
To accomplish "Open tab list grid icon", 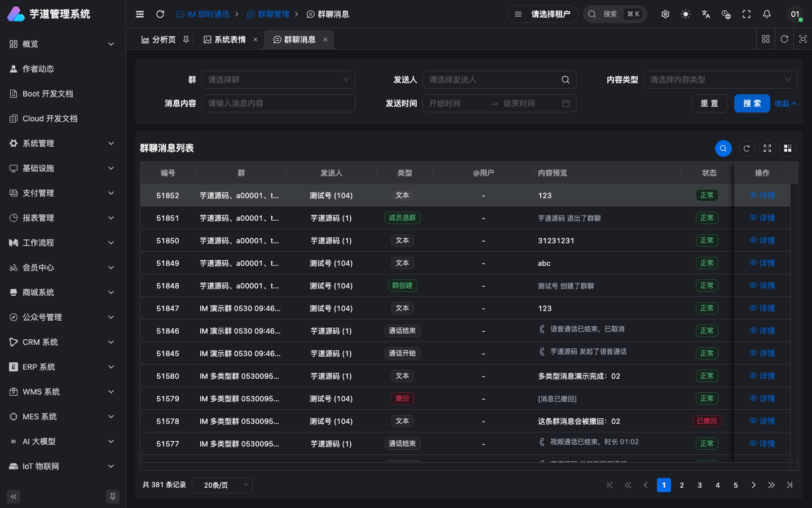I will tap(766, 39).
